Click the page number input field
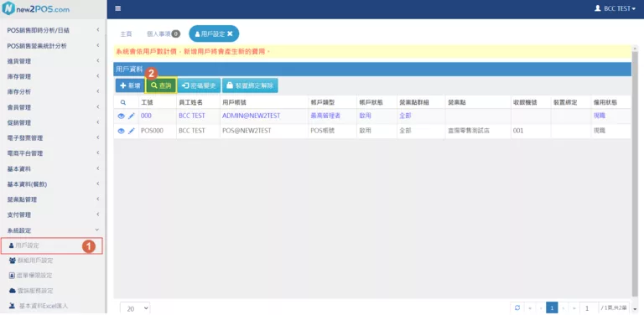The width and height of the screenshot is (644, 315). tap(589, 308)
